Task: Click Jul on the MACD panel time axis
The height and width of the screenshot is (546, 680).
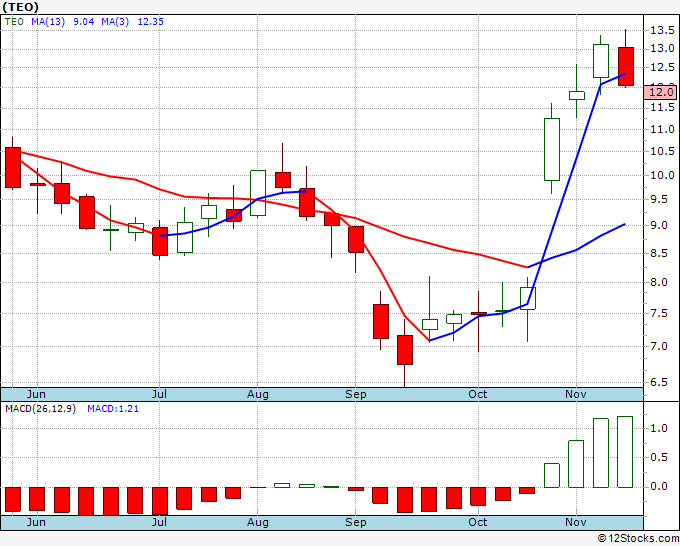Action: pos(159,522)
